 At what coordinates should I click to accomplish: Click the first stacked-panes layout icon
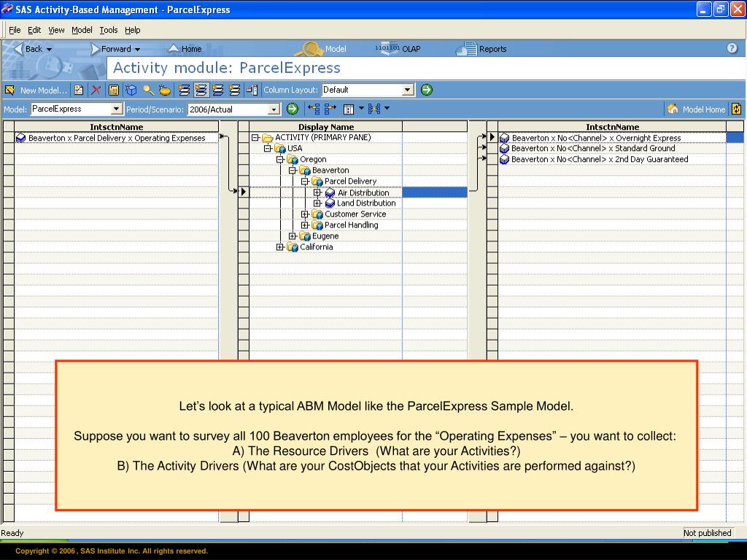pyautogui.click(x=185, y=90)
